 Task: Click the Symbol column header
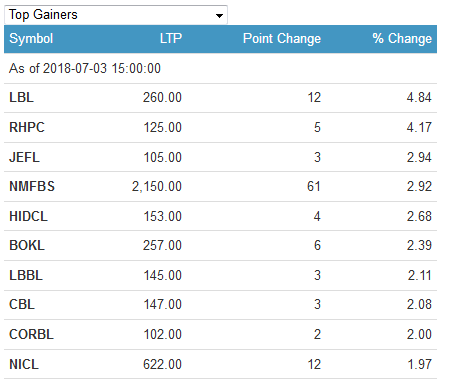click(x=31, y=39)
